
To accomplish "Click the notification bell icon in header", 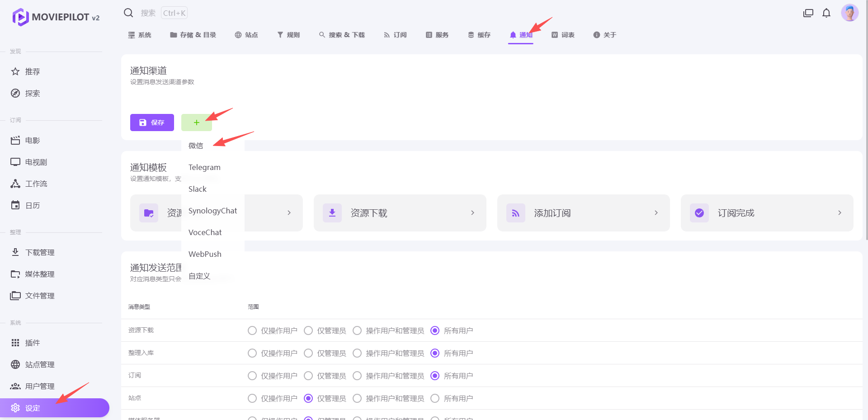I will [826, 13].
